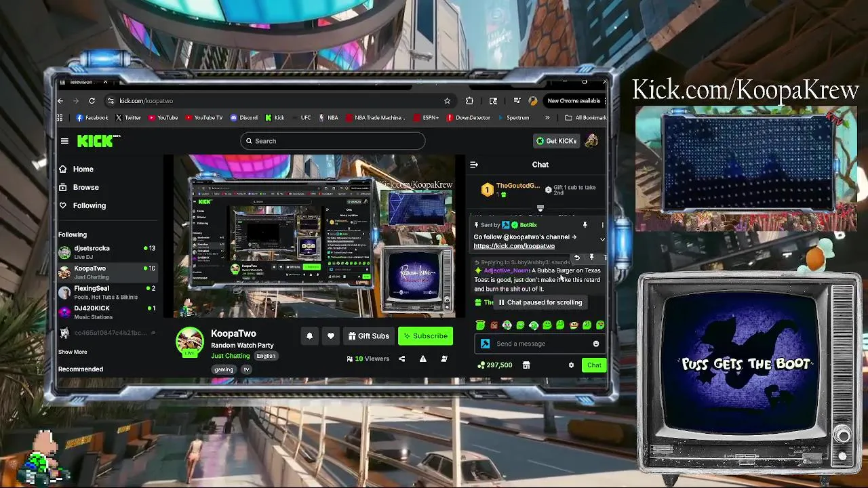Screen dimensions: 868x488
Task: Open the Kick user avatar menu
Action: tap(592, 141)
